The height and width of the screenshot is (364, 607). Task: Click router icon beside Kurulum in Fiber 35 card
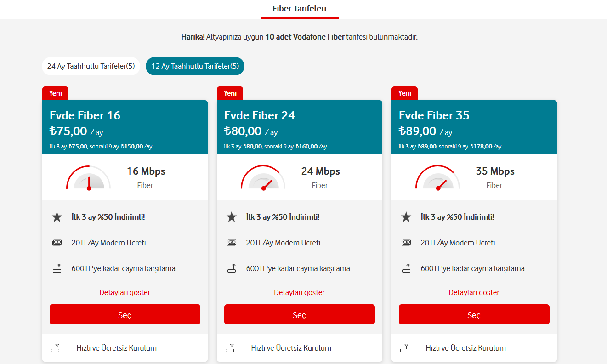tap(404, 348)
